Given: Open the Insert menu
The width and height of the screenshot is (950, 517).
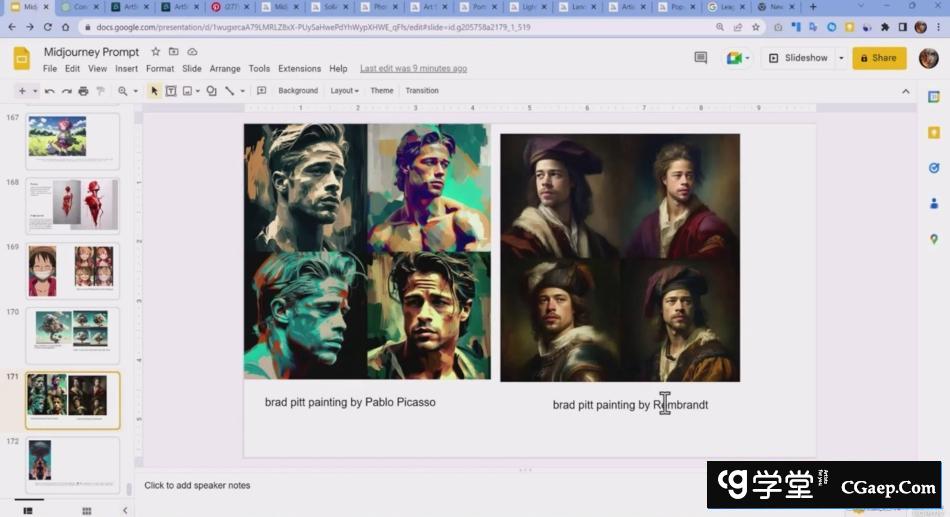Looking at the screenshot, I should coord(126,69).
